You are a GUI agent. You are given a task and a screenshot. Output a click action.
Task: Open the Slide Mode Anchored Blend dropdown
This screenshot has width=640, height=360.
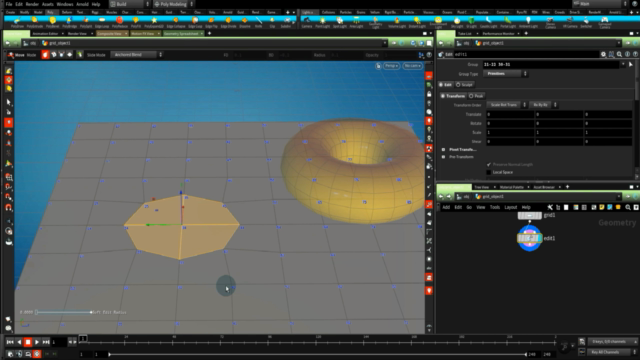tap(136, 55)
